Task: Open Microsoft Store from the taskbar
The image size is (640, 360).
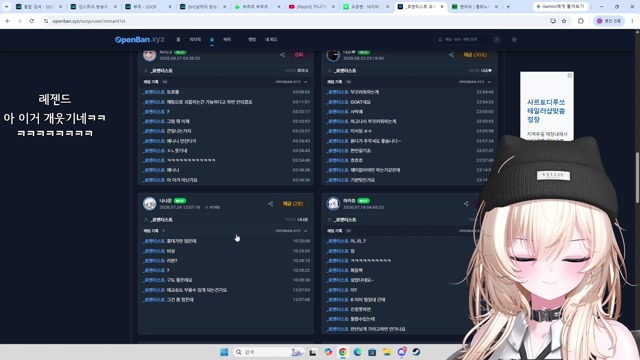Action: tap(372, 352)
